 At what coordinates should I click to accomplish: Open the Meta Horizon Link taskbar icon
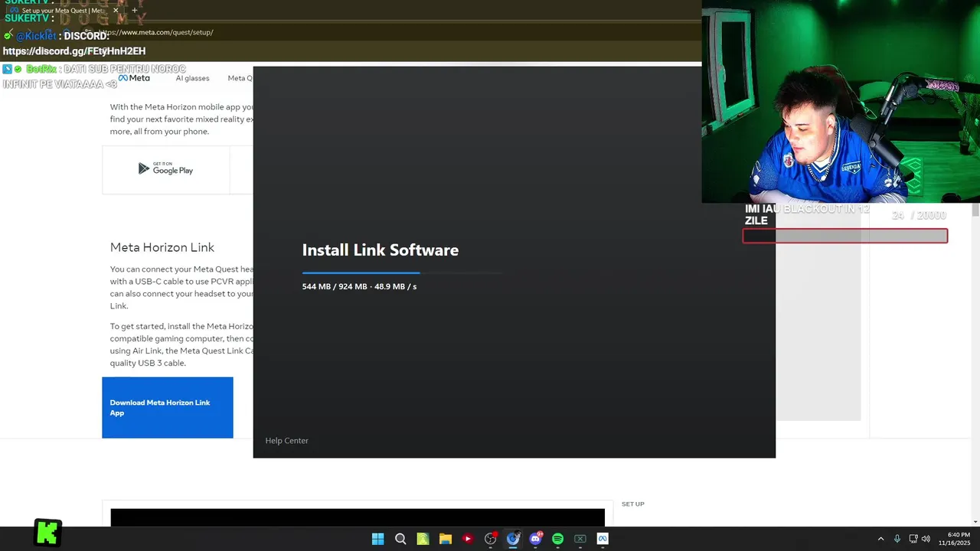(603, 539)
